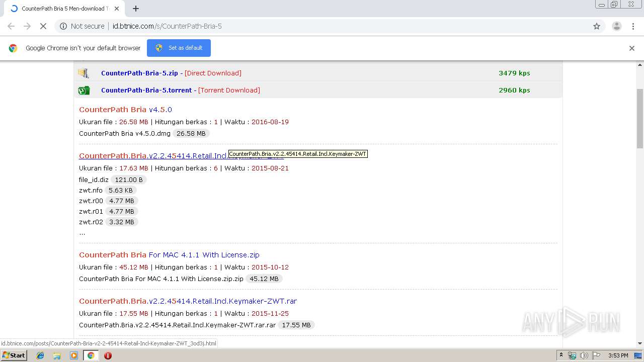Select the file name CounterPath Bria v4.5.0.dmg

click(125, 134)
